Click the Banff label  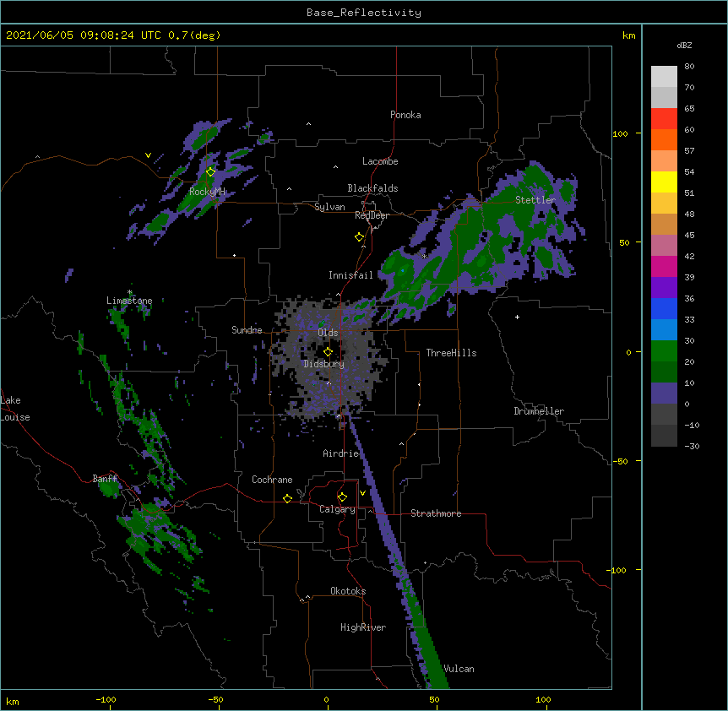[105, 479]
